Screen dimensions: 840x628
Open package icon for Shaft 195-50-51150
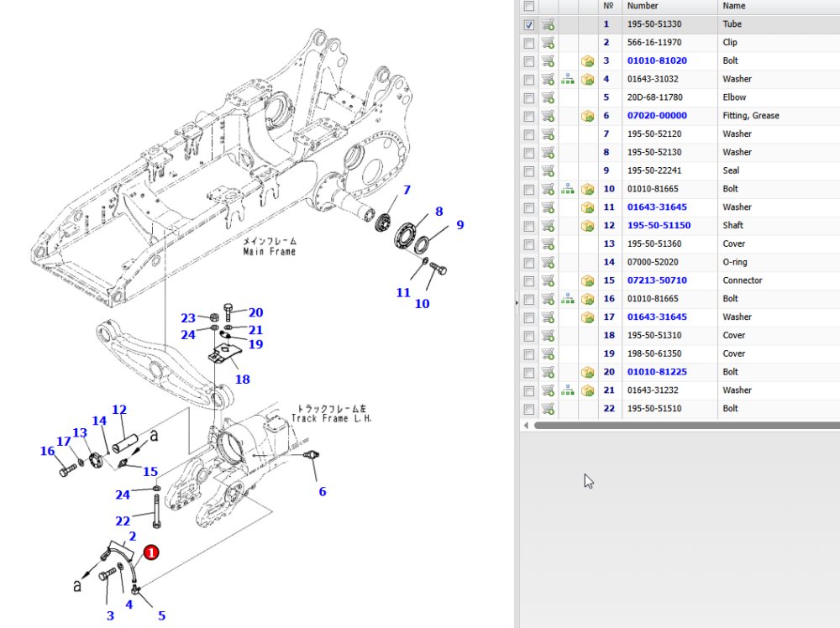(x=588, y=226)
